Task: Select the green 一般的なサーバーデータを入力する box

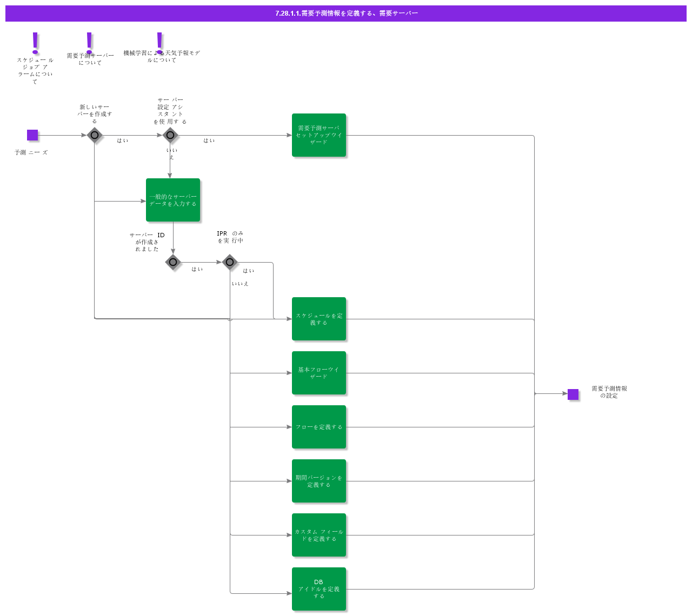Action: (x=172, y=199)
